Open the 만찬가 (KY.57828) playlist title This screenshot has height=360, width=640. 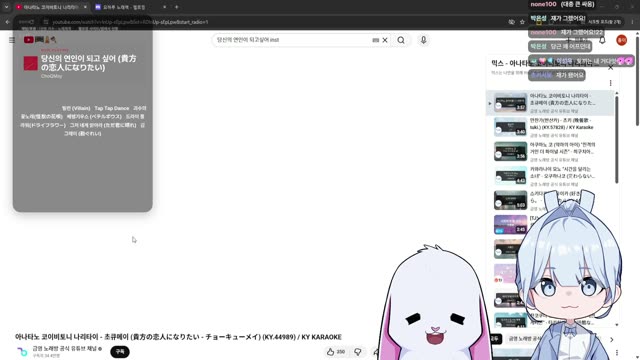(x=562, y=124)
